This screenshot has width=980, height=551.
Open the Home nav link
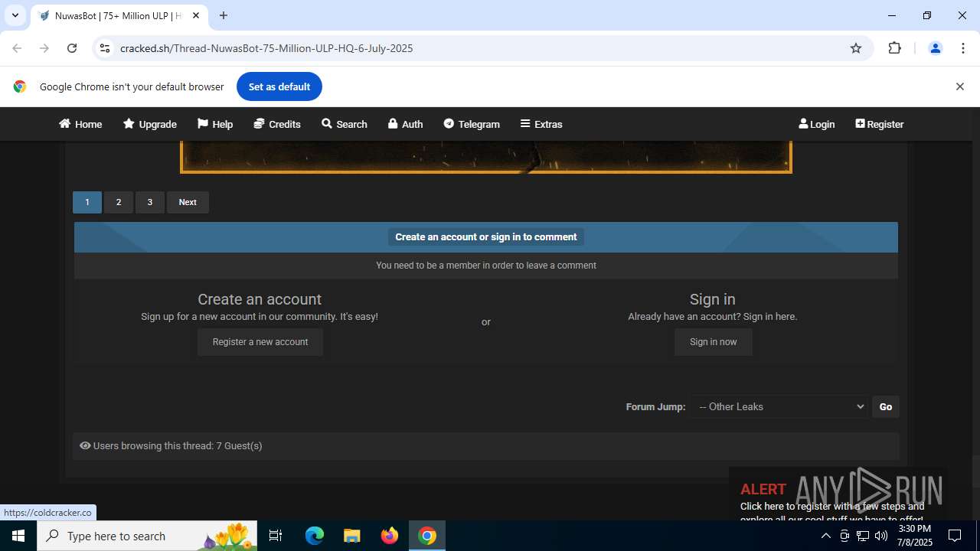click(x=80, y=124)
